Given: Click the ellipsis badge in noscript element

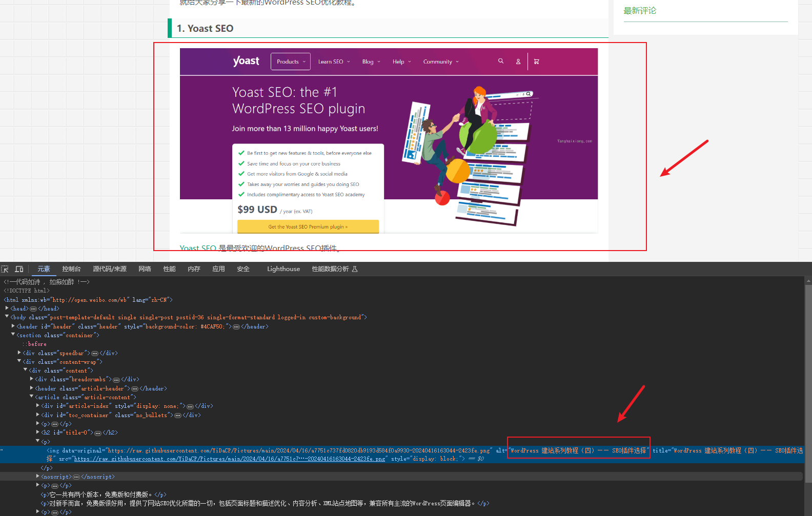Looking at the screenshot, I should click(76, 477).
